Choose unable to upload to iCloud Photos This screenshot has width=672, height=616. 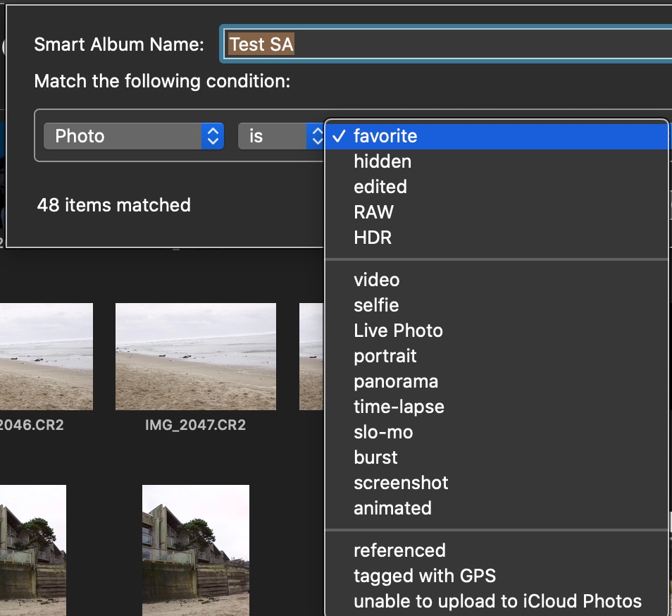point(497,601)
